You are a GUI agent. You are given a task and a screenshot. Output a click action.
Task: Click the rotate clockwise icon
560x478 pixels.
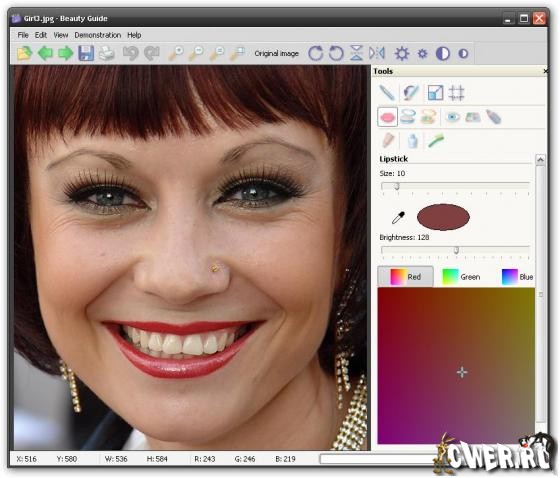[x=316, y=53]
